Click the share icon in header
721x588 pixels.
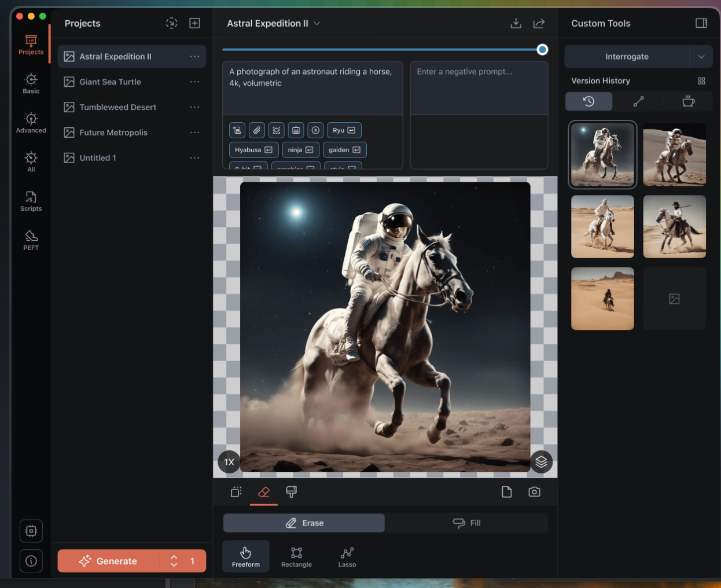click(539, 23)
